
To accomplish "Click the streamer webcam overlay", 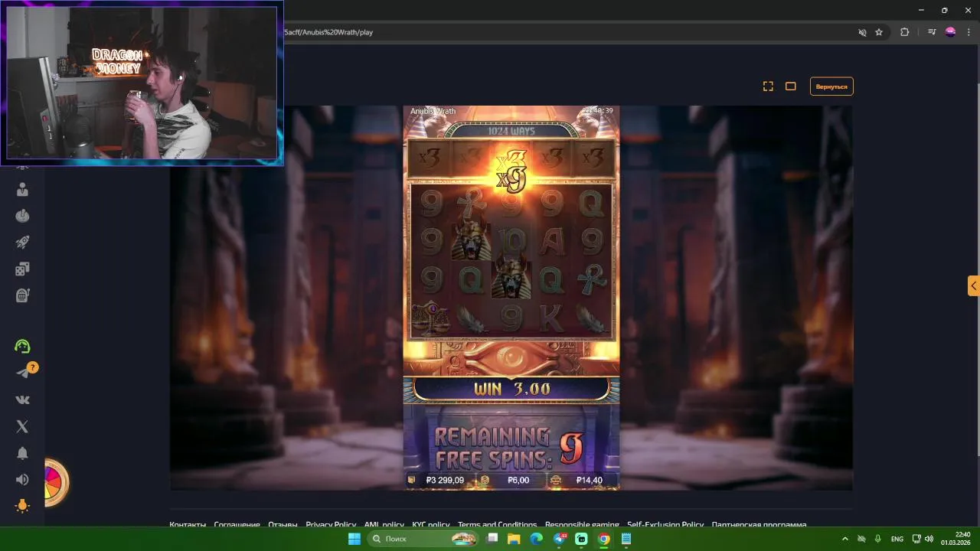I will [x=142, y=83].
